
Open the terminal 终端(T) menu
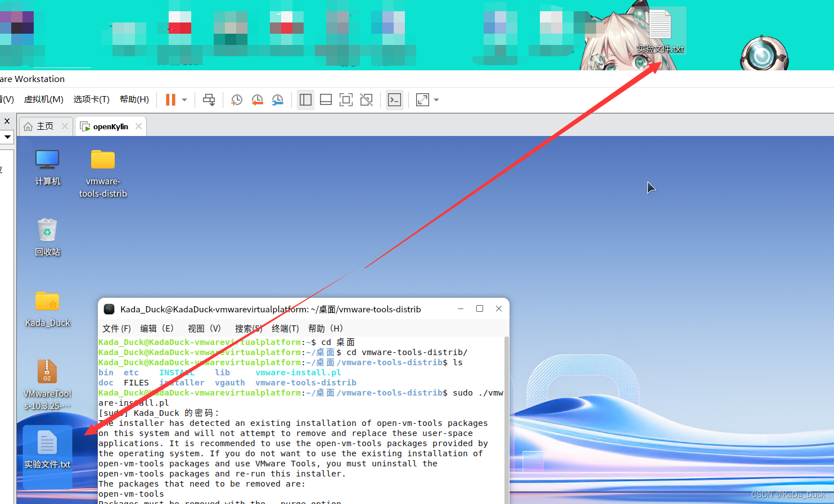coord(285,329)
